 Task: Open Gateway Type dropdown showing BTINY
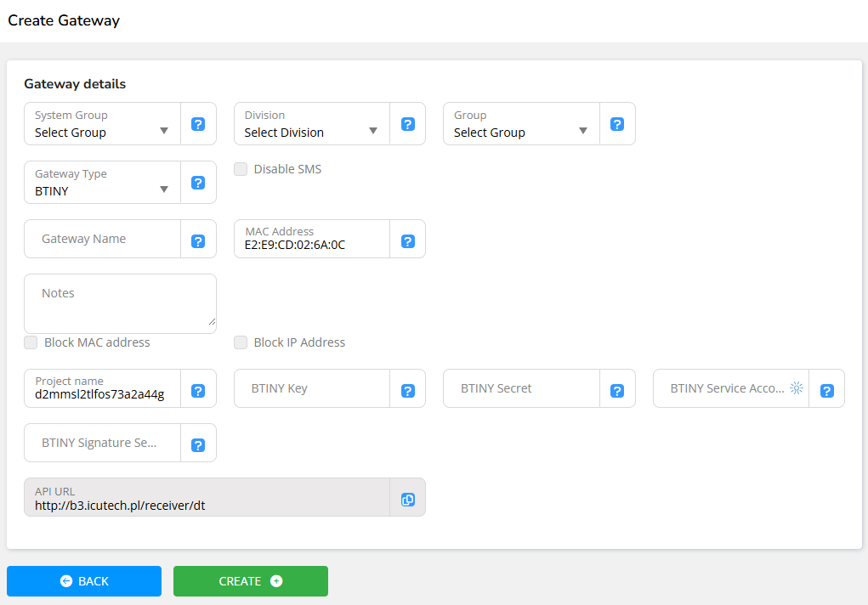102,183
